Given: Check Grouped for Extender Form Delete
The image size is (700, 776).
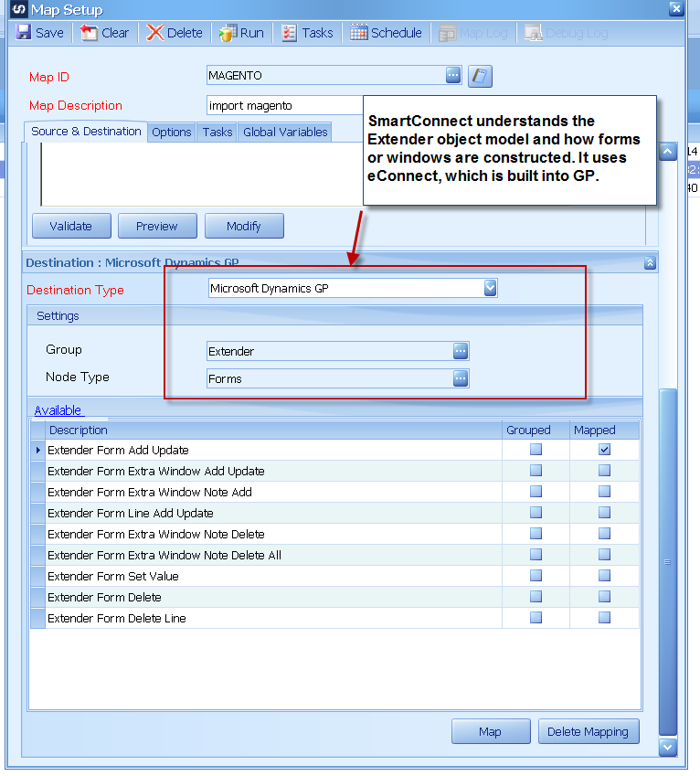Looking at the screenshot, I should pyautogui.click(x=536, y=596).
